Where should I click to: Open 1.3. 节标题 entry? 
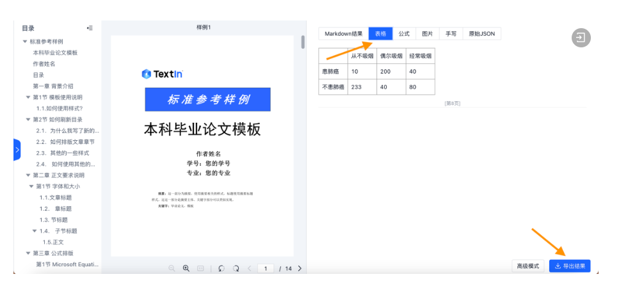point(53,220)
